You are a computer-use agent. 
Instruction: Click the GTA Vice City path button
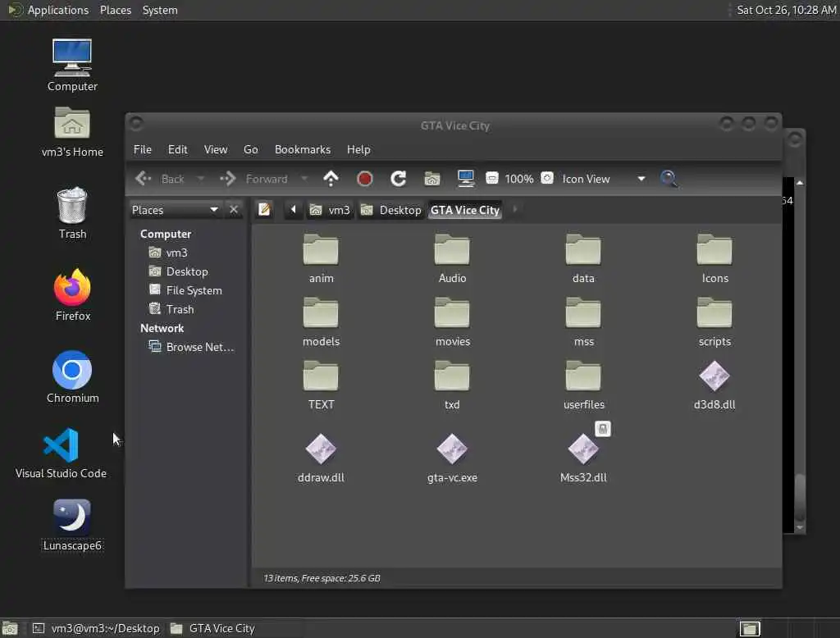click(x=465, y=210)
